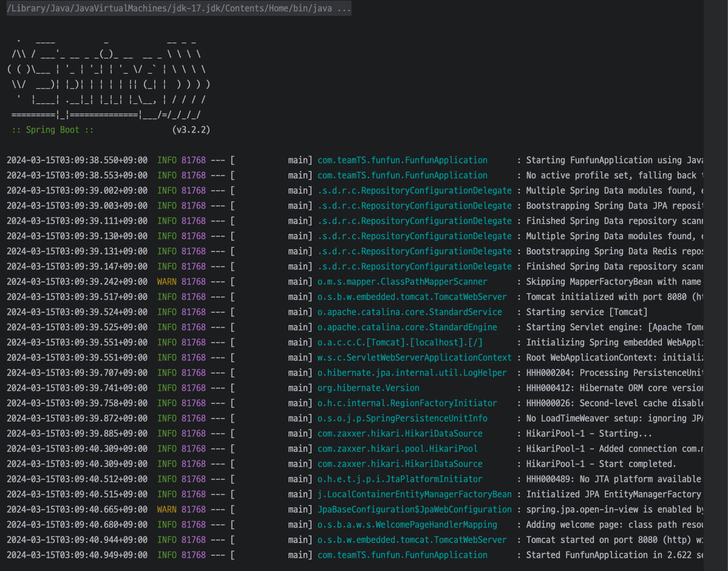Image resolution: width=728 pixels, height=571 pixels.
Task: Open com.zaxxer.hikari.pool.HikariPool logger name
Action: [398, 449]
